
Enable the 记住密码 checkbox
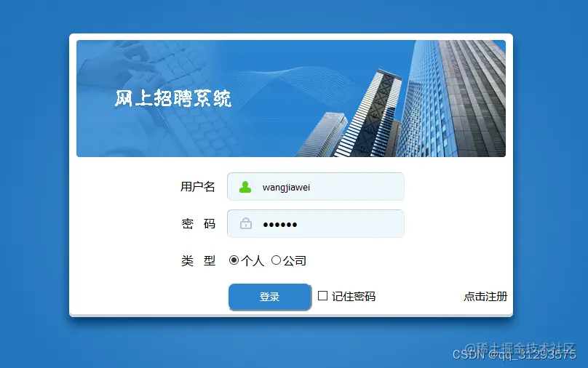coord(322,296)
